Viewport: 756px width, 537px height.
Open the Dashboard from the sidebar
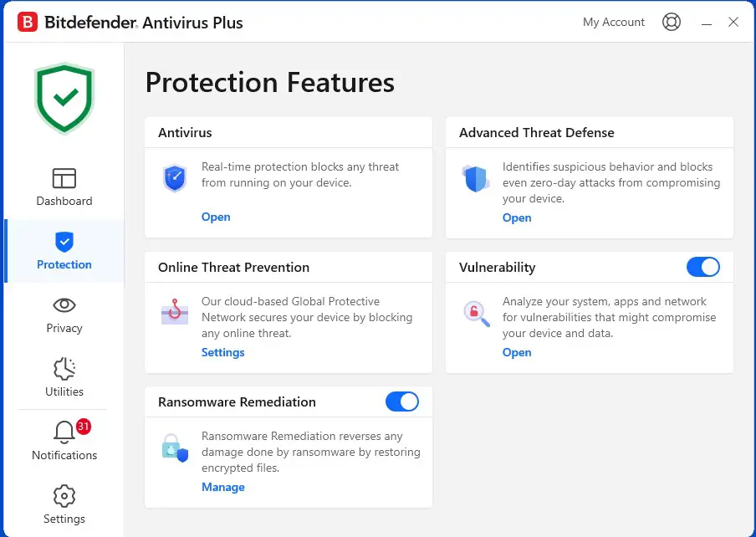(64, 186)
